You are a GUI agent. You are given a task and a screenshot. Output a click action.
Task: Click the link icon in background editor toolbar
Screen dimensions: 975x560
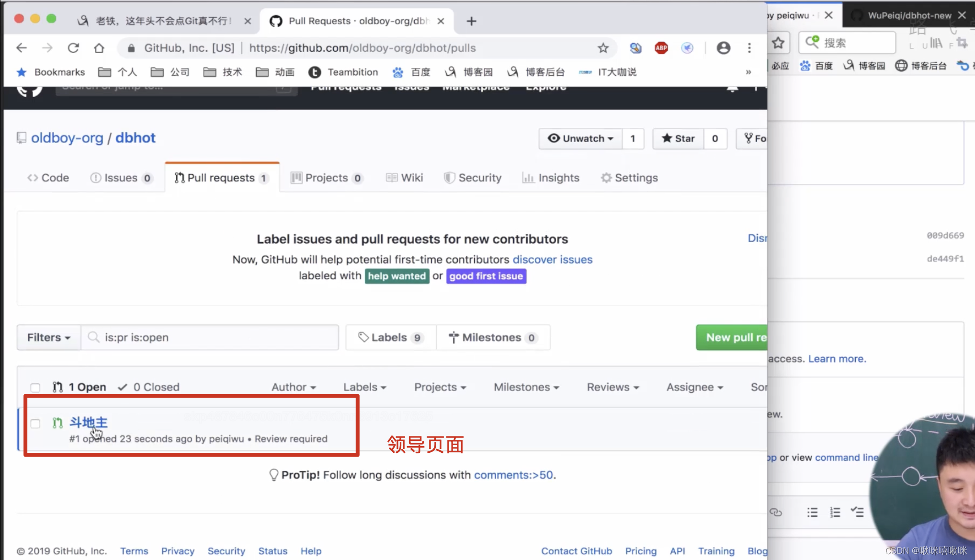[776, 513]
